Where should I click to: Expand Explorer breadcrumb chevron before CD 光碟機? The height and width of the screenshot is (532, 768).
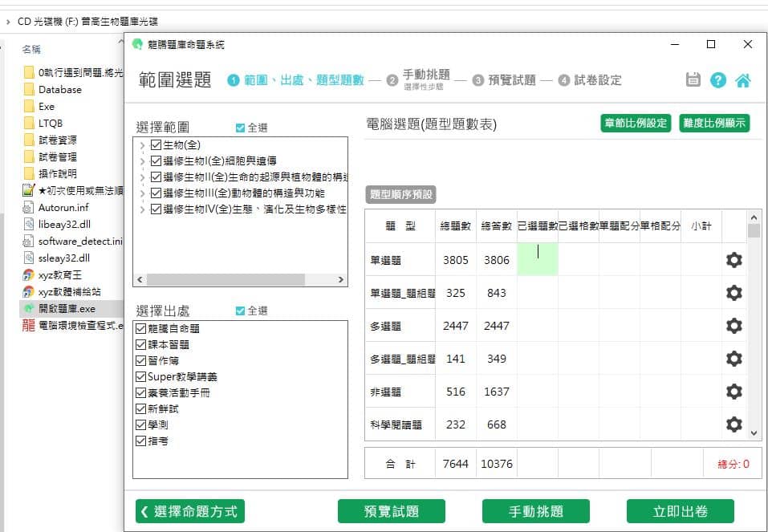click(8, 22)
